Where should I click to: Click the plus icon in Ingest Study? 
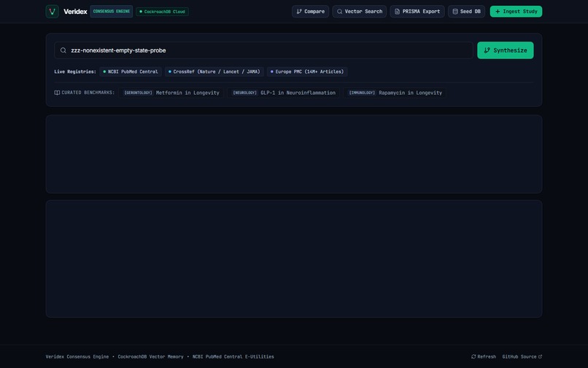click(x=498, y=12)
